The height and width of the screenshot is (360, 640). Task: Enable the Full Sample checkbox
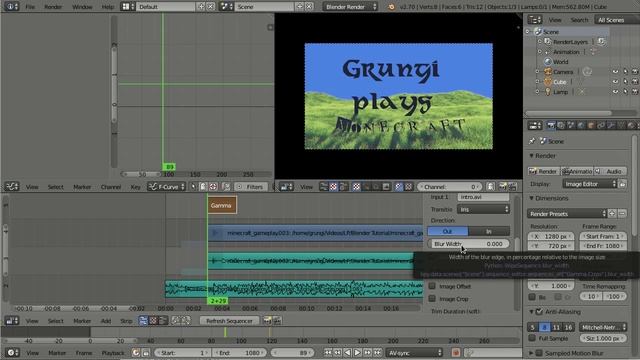532,338
